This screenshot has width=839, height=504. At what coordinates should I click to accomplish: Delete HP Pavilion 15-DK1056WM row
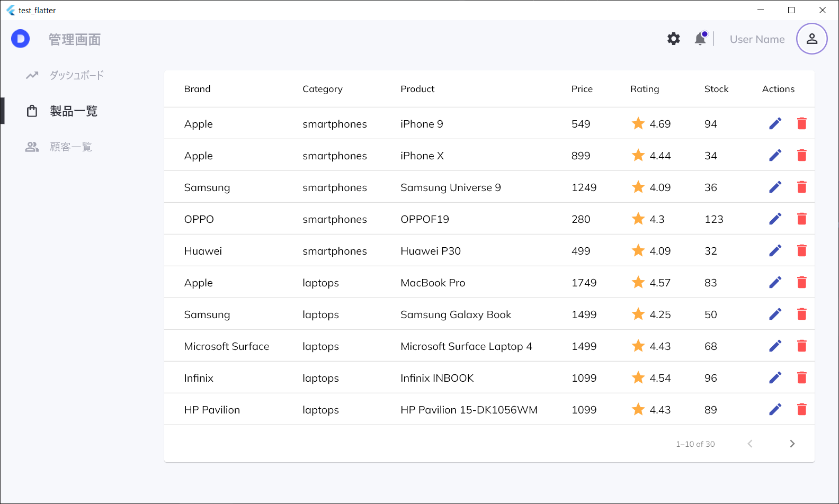pos(801,409)
